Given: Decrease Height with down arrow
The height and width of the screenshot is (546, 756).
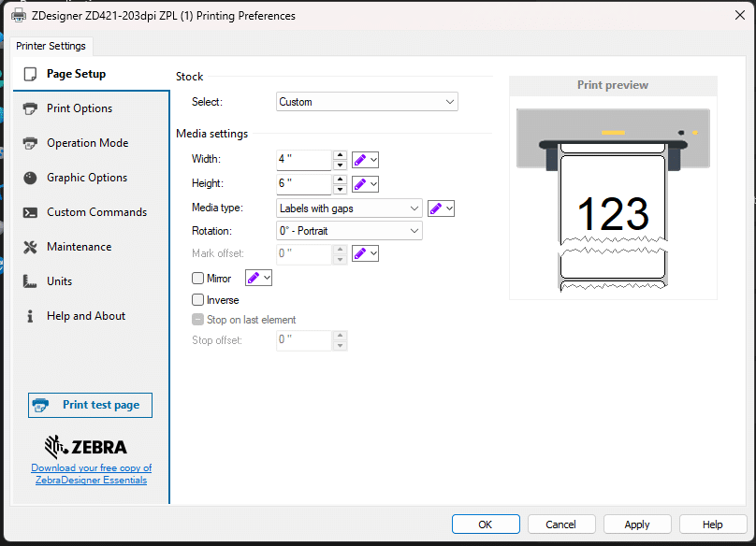Looking at the screenshot, I should click(x=340, y=190).
